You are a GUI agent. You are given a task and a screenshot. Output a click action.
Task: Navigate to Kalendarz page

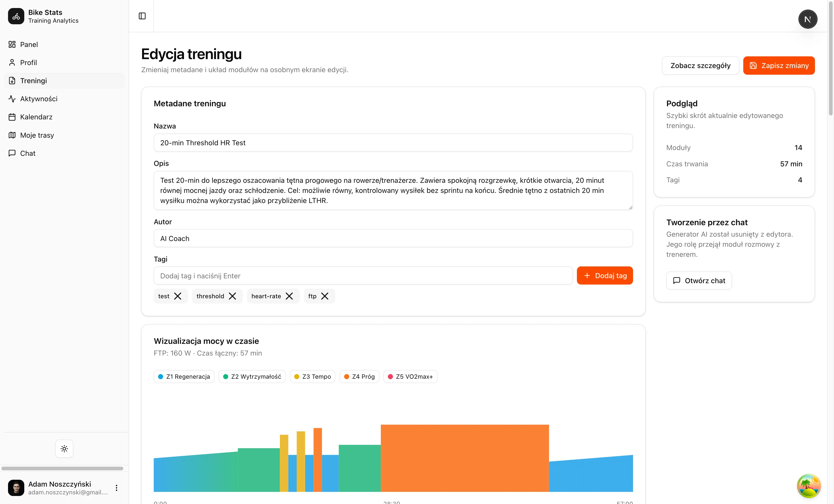tap(36, 117)
